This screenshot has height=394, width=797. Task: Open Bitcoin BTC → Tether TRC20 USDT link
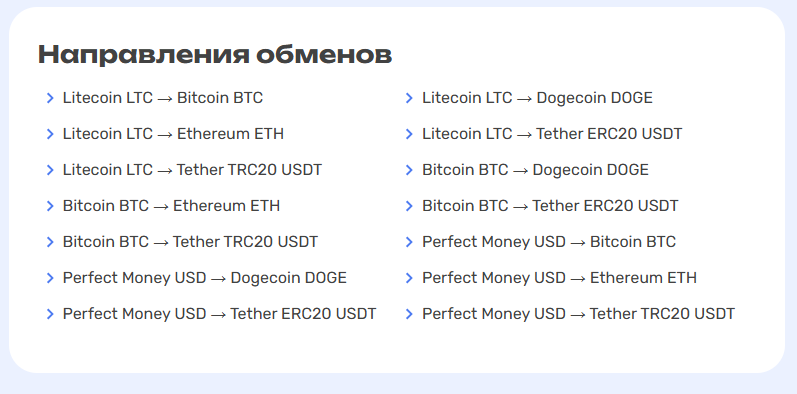[190, 242]
